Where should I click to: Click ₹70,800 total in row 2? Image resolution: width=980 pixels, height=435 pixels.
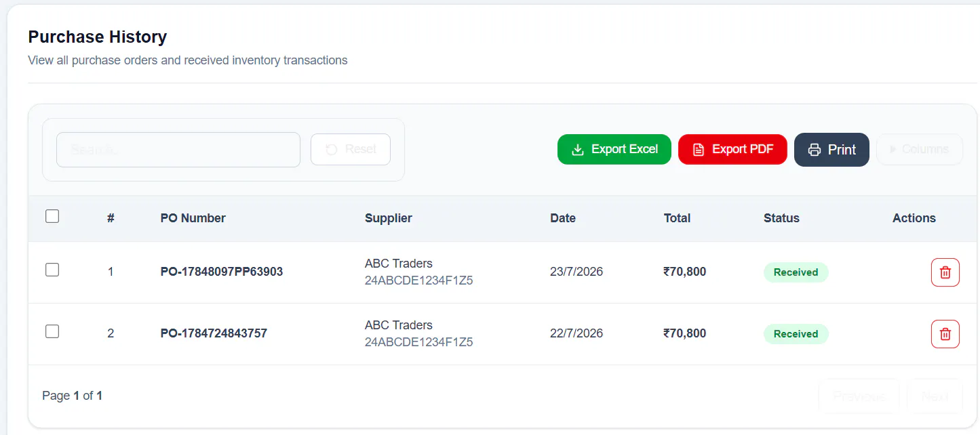685,333
